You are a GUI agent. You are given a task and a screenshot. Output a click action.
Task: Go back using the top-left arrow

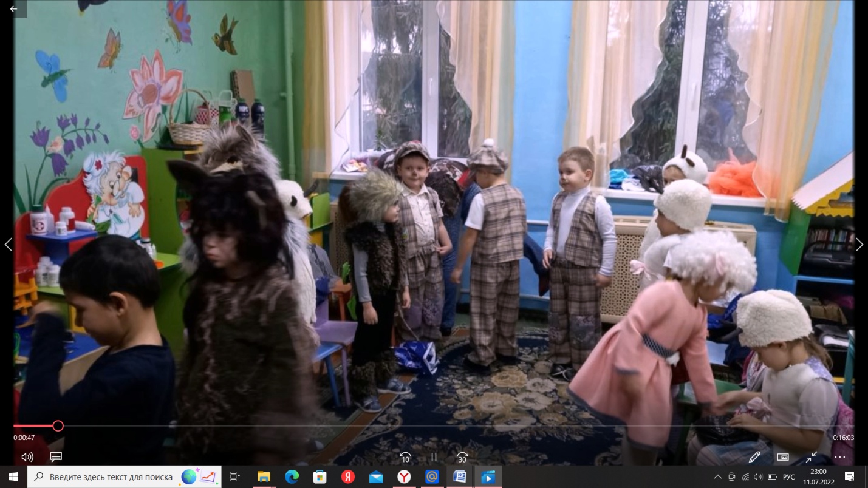tap(13, 9)
